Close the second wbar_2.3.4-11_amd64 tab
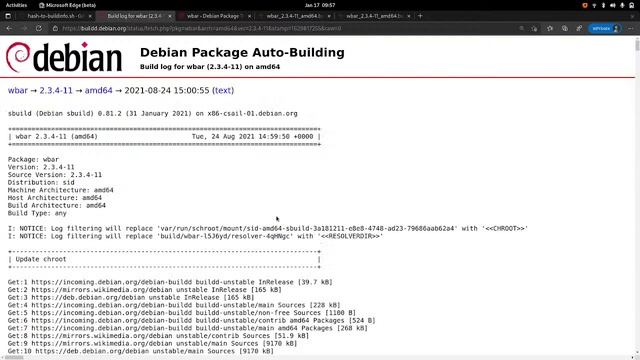The width and height of the screenshot is (640, 360). (409, 16)
